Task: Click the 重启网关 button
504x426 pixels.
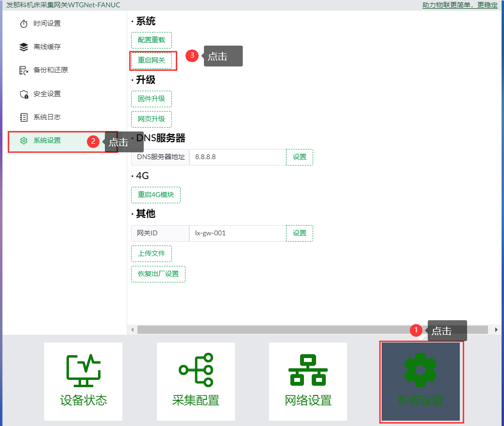Action: point(151,60)
